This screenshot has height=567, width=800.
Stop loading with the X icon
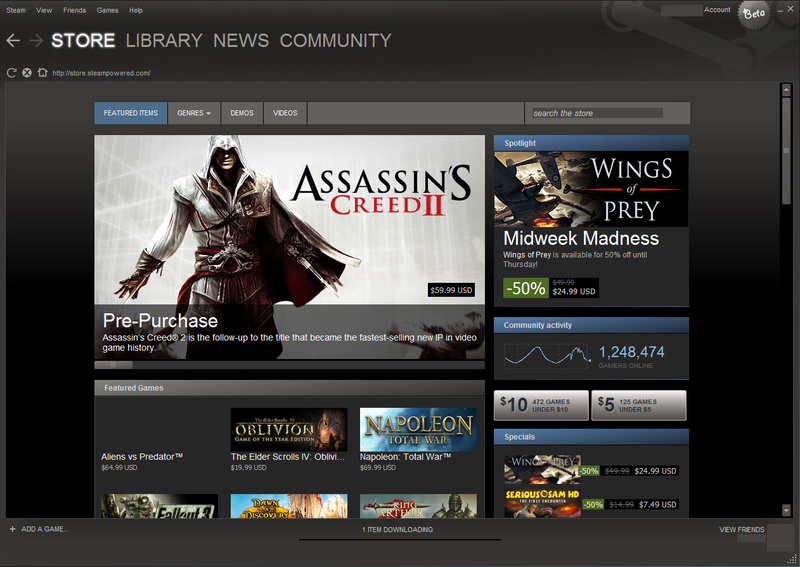[27, 73]
